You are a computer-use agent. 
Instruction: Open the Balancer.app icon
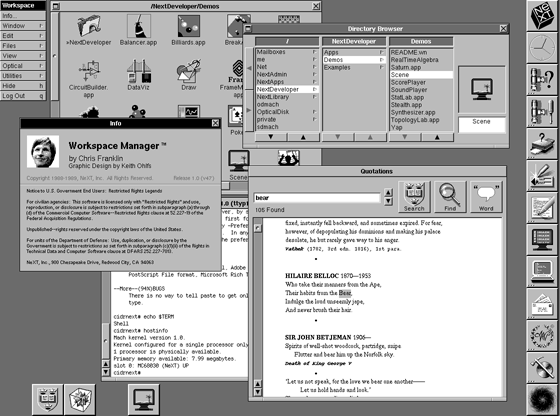(x=139, y=26)
